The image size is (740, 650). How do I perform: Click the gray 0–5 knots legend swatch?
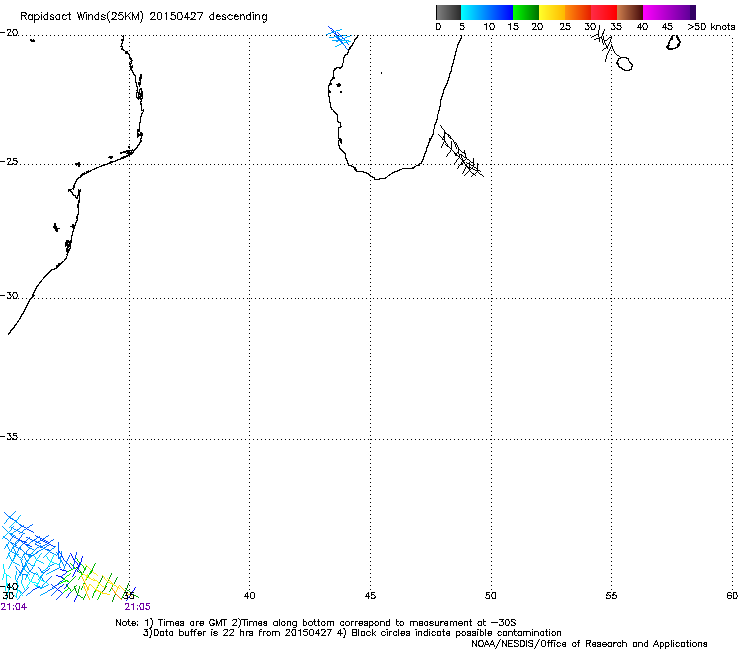[448, 12]
